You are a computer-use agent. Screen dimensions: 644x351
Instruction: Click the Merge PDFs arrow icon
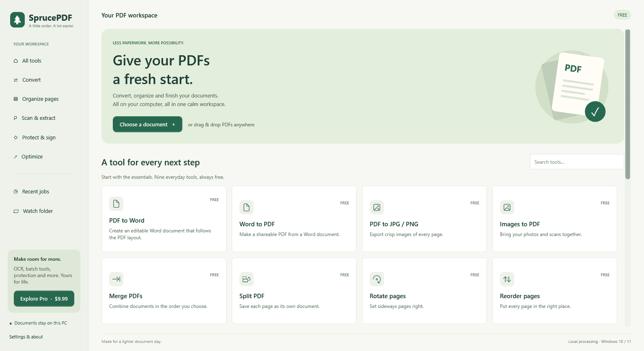(116, 279)
